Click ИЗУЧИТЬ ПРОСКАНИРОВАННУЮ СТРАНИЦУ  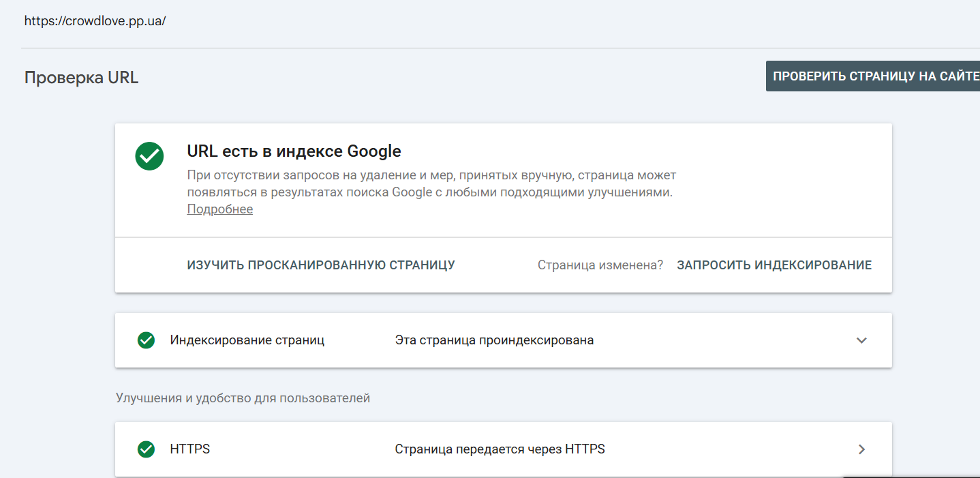point(321,265)
